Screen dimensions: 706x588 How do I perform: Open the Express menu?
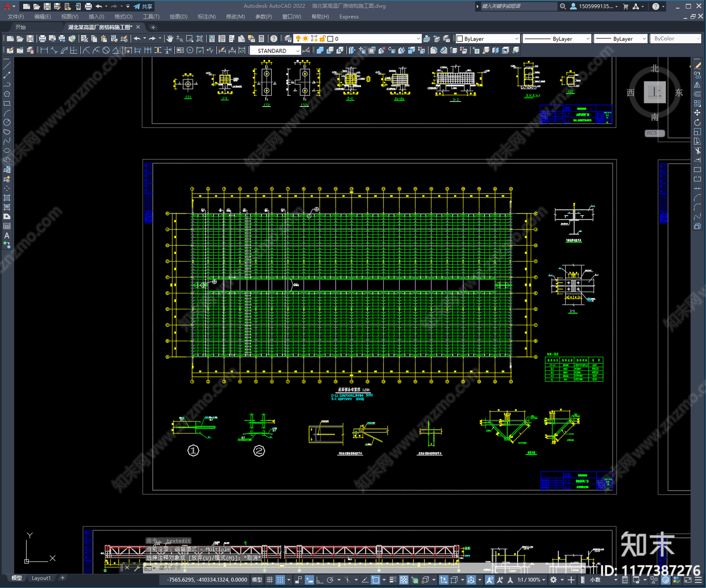(349, 17)
